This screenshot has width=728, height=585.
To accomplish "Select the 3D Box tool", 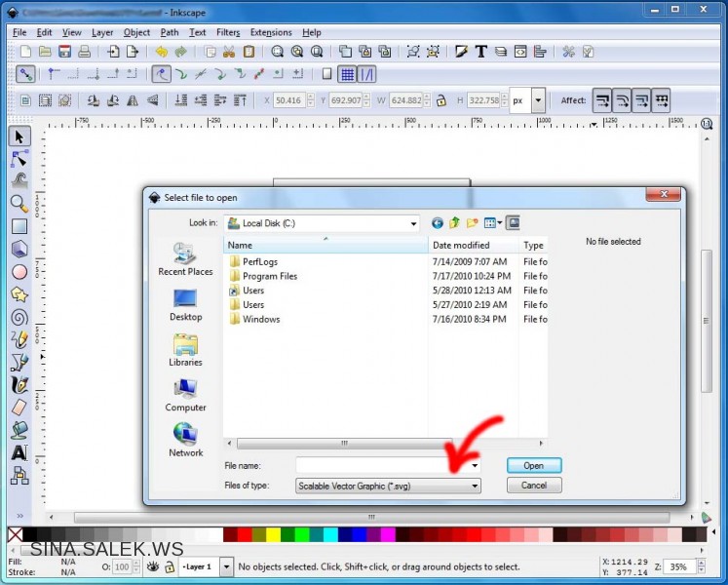I will [x=19, y=249].
